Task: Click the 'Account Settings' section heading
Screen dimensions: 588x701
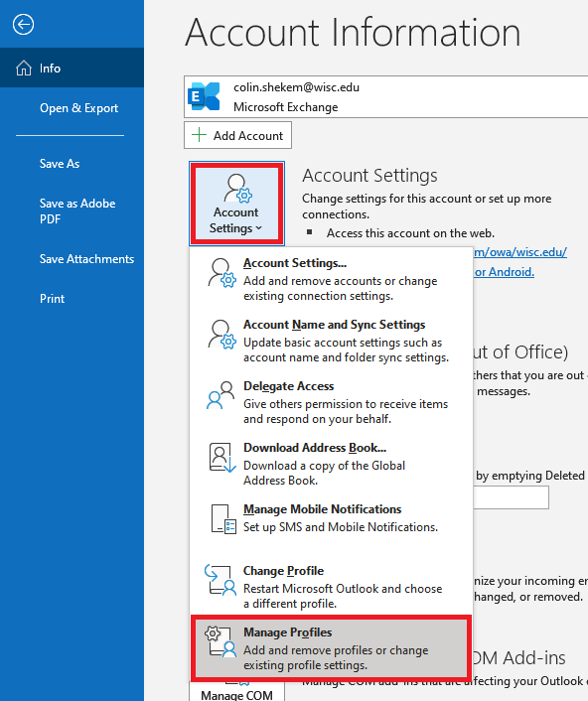Action: 369,175
